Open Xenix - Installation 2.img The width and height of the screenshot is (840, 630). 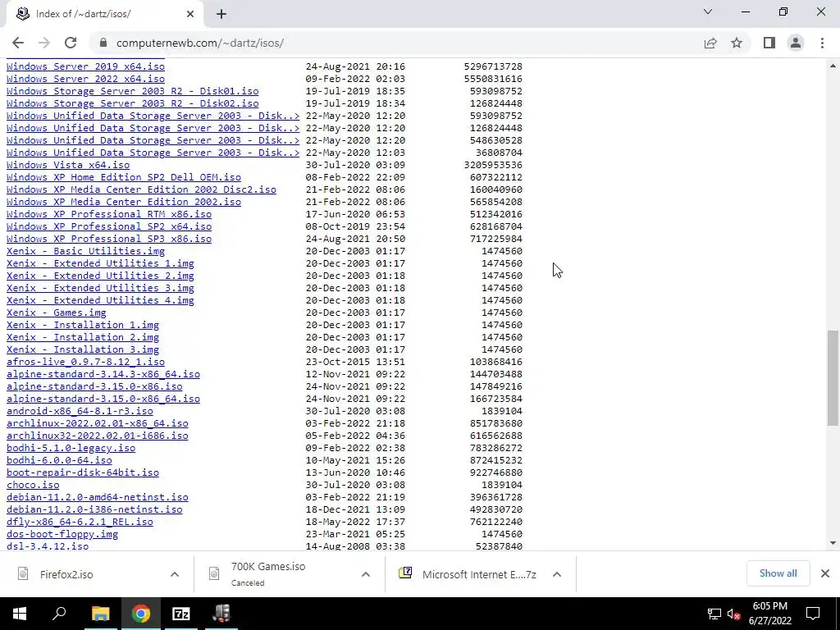83,337
